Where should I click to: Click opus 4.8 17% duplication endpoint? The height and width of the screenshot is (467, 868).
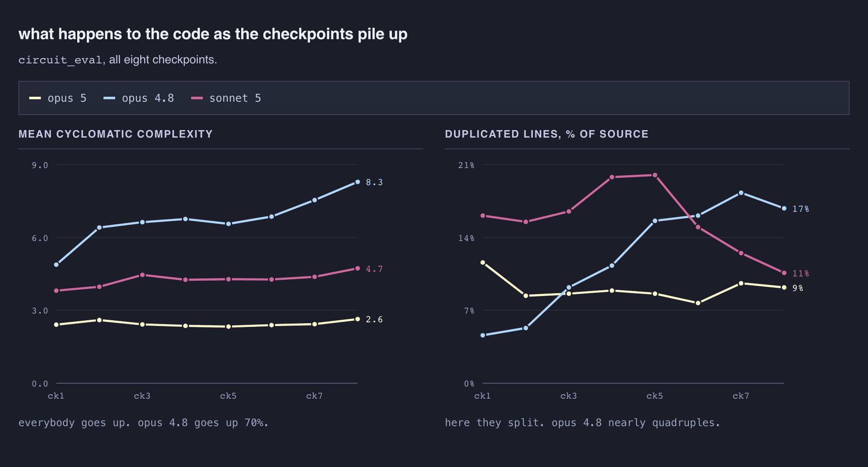pos(784,208)
